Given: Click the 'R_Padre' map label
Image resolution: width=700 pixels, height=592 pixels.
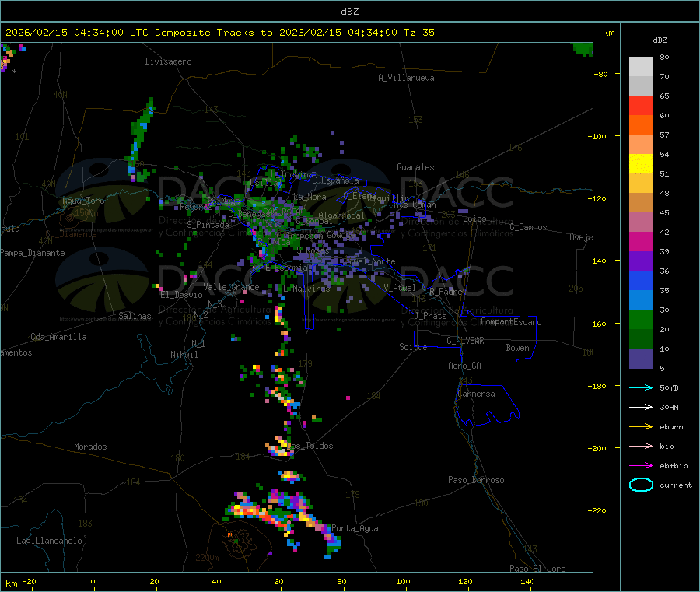Looking at the screenshot, I should pos(446,292).
